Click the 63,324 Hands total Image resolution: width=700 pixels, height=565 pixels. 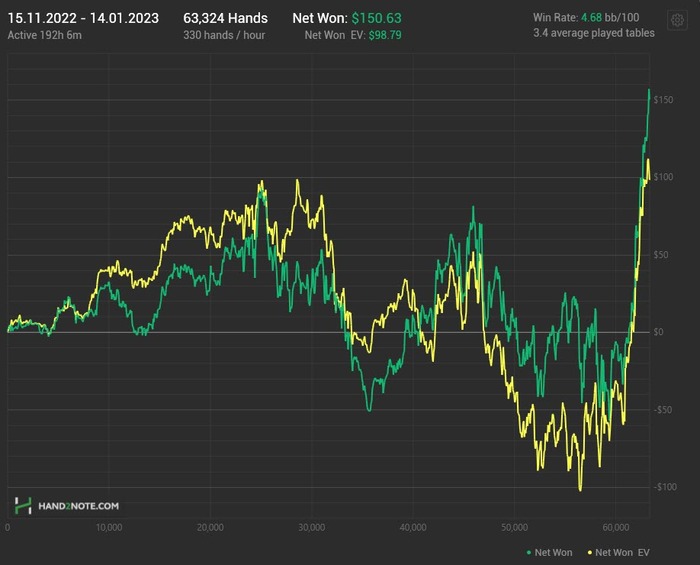(x=225, y=18)
